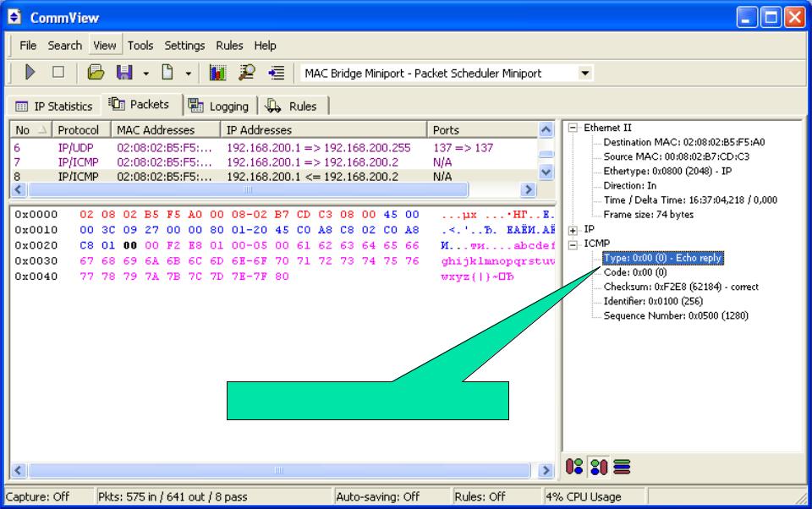This screenshot has height=509, width=812.
Task: Select packet 6 IP/UDP row
Action: (x=274, y=148)
